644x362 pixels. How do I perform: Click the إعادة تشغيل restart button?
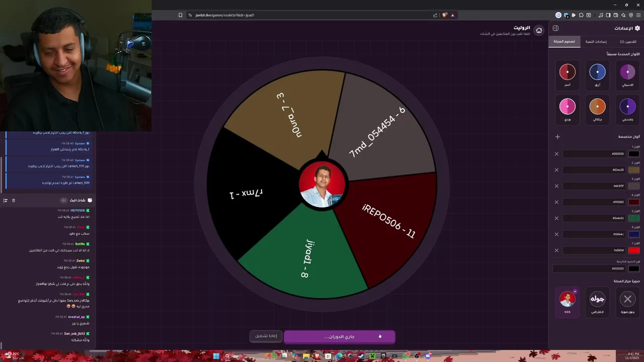266,336
